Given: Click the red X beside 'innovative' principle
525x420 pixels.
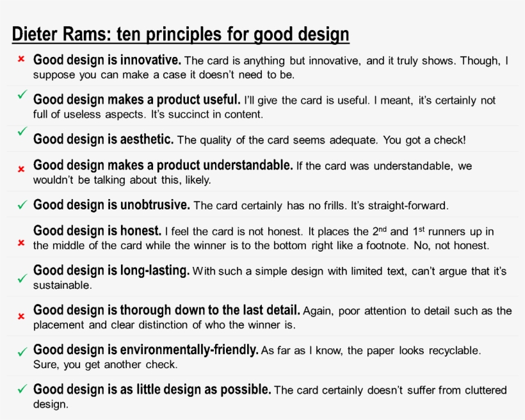Looking at the screenshot, I should coord(21,59).
